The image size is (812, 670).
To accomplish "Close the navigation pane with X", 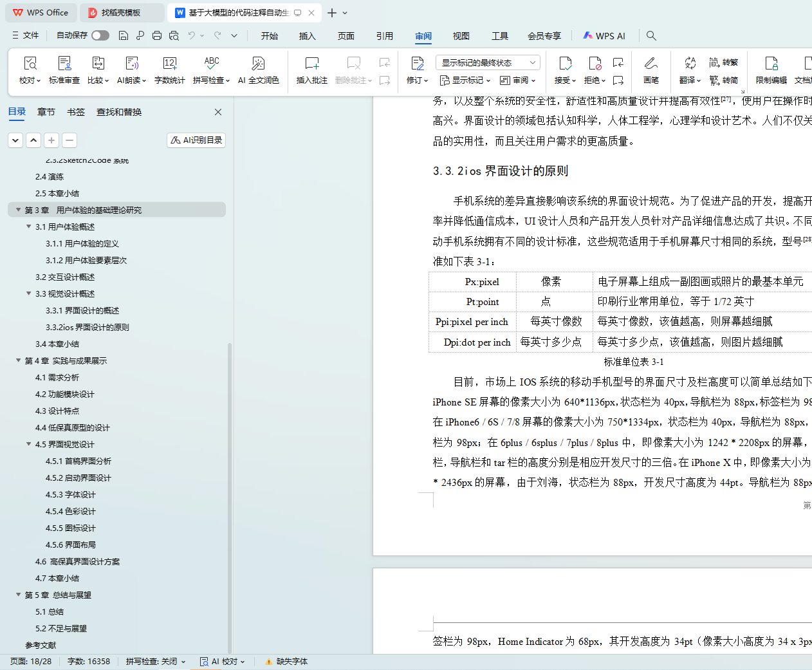I will [218, 112].
